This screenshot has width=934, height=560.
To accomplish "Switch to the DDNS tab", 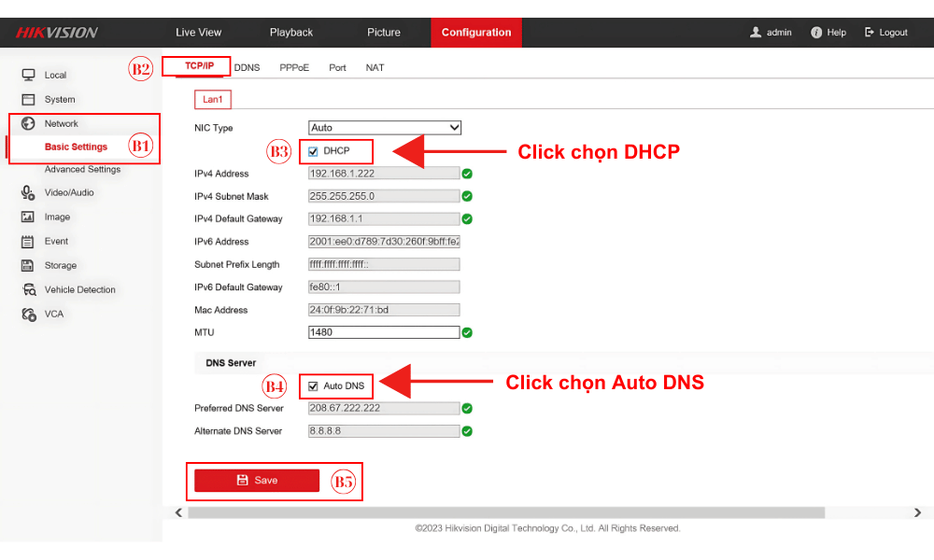I will tap(247, 68).
